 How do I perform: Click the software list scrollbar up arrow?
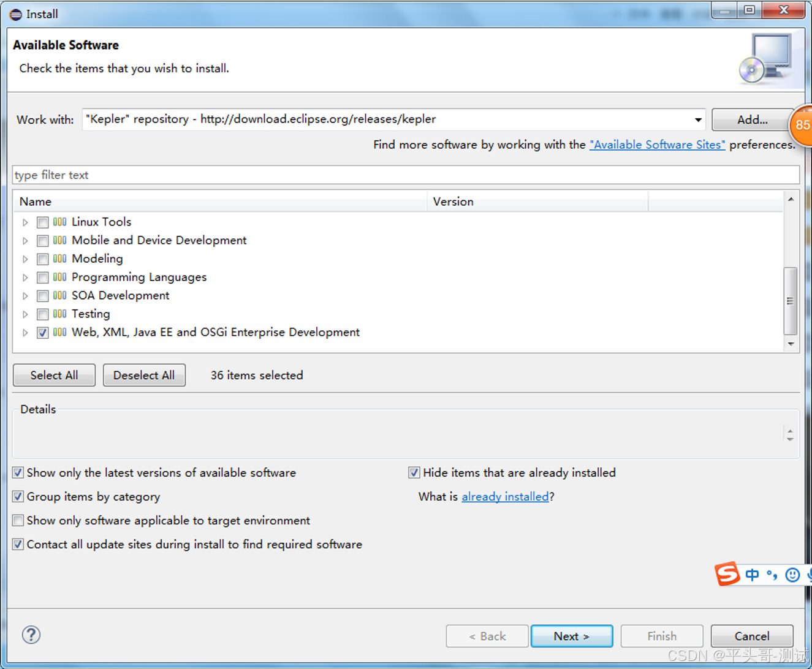(791, 199)
